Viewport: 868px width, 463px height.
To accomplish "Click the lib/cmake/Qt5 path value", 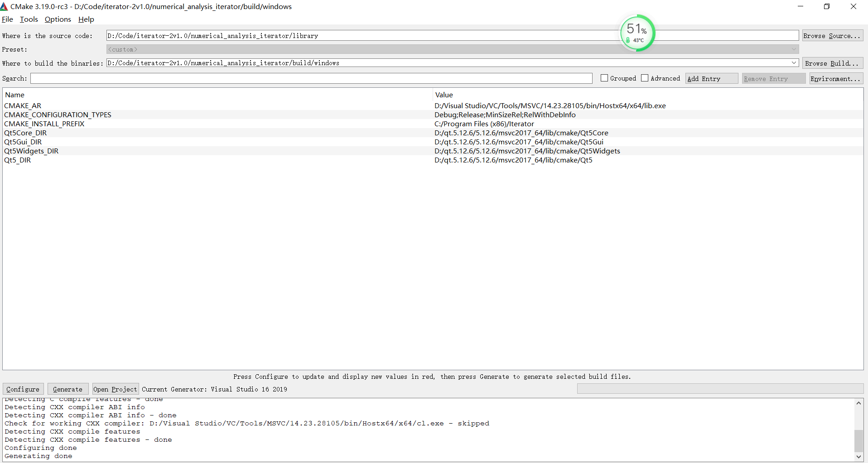I will click(513, 160).
